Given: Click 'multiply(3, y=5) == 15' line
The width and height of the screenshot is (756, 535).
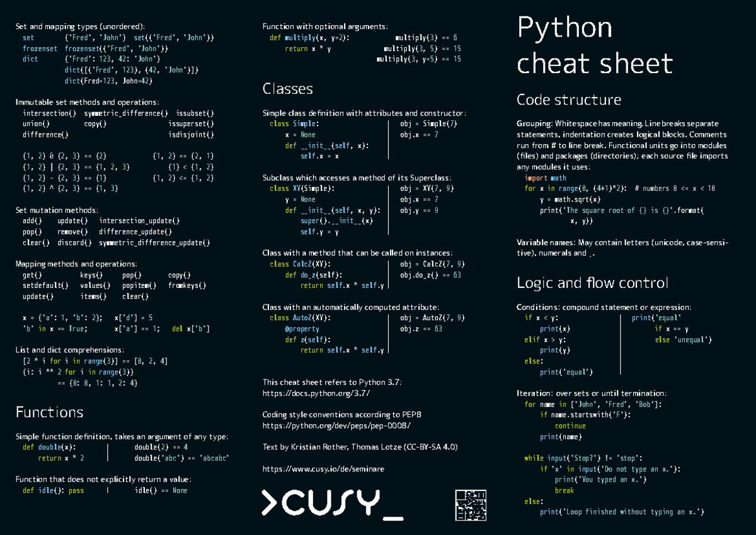Looking at the screenshot, I should (x=418, y=59).
